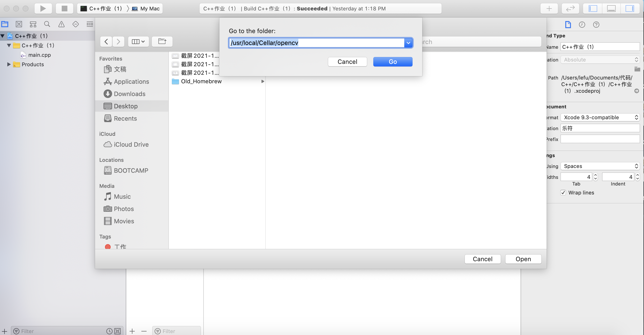The width and height of the screenshot is (644, 335).
Task: Click the blue Go button
Action: (392, 62)
